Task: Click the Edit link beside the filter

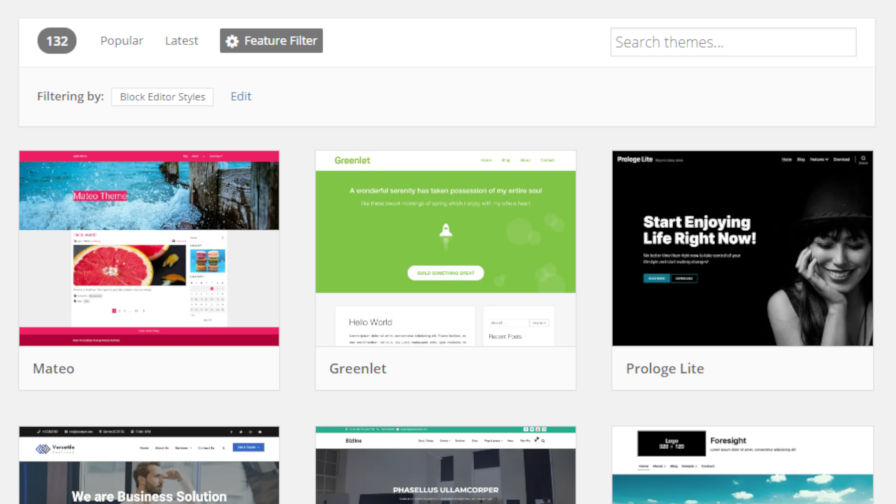Action: tap(241, 97)
